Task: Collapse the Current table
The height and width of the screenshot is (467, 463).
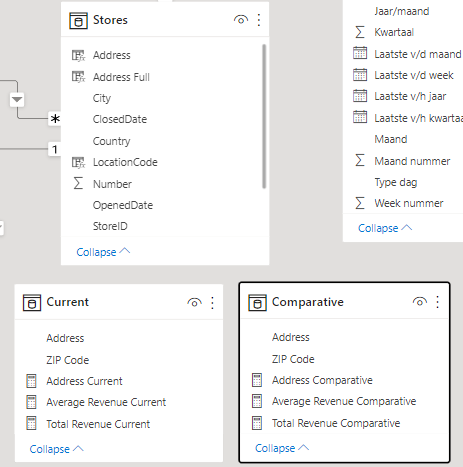Action: pyautogui.click(x=56, y=449)
